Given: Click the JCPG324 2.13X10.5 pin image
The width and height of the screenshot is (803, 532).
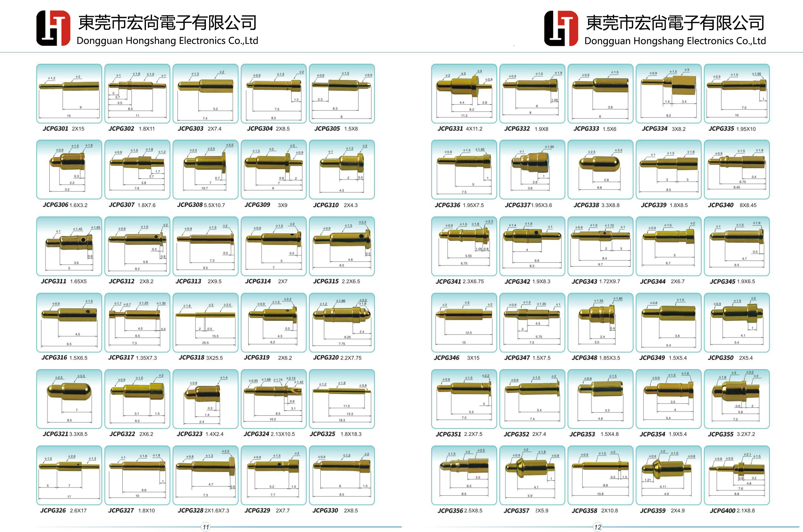Looking at the screenshot, I should (274, 399).
